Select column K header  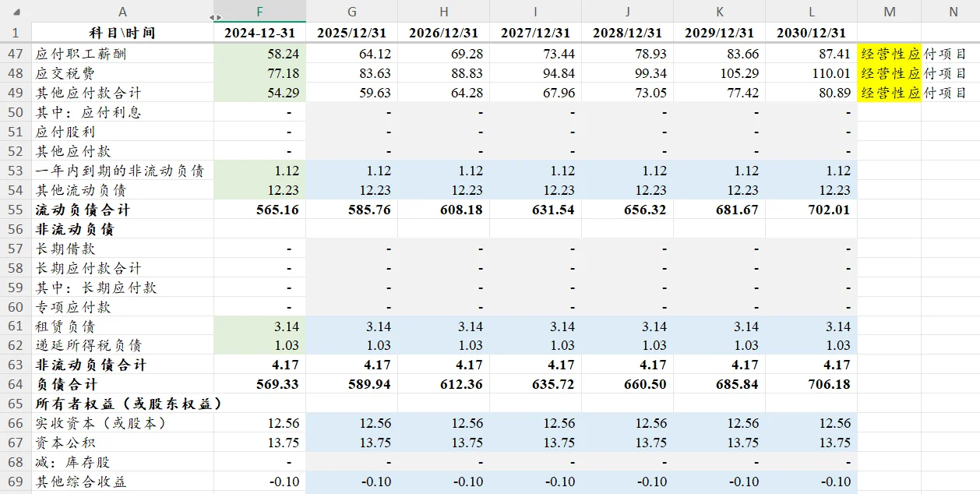point(719,12)
